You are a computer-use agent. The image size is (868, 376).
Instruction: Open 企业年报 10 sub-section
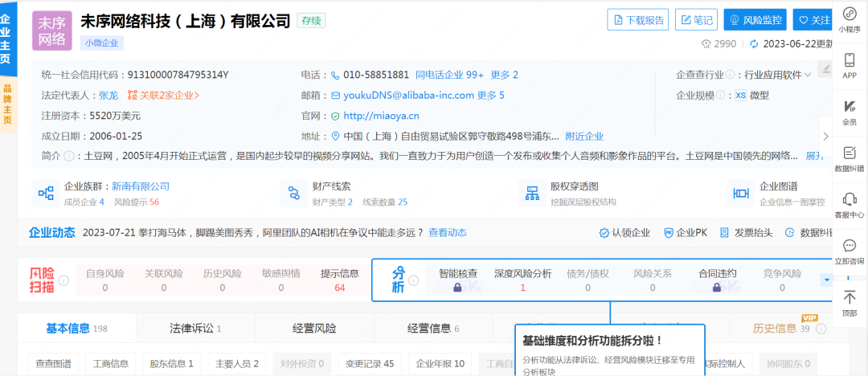(440, 364)
